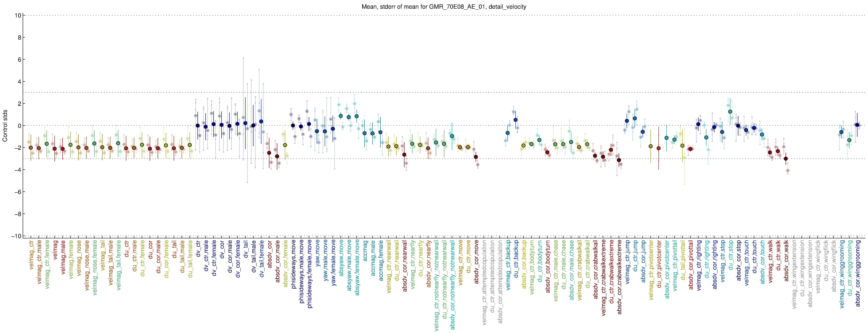Select x-axis label 'absyaw,male,move'

click(x=349, y=265)
